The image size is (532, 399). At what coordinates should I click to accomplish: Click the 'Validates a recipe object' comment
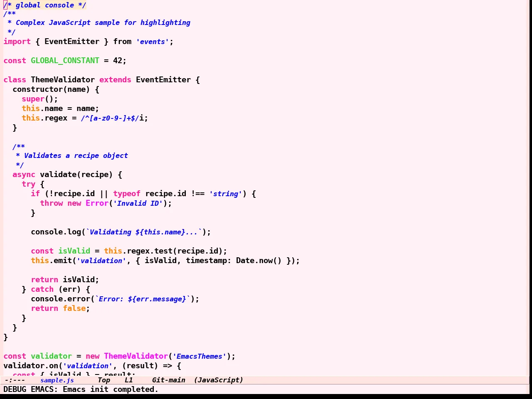click(76, 156)
